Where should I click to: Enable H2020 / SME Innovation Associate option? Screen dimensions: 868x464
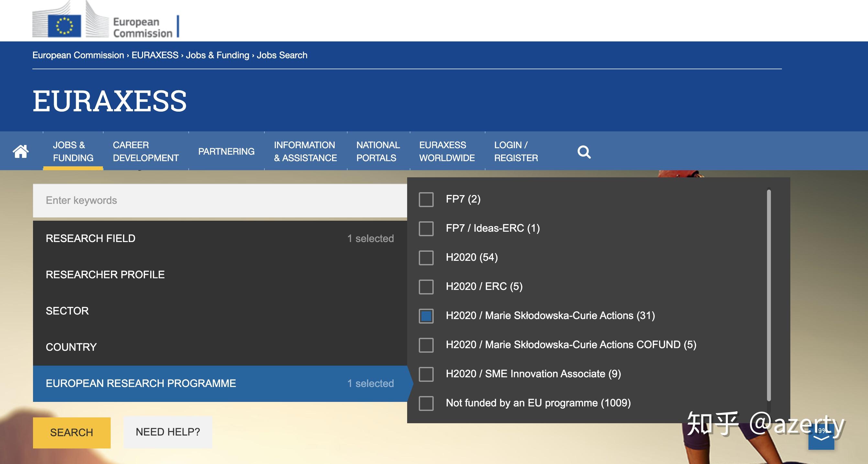coord(426,374)
